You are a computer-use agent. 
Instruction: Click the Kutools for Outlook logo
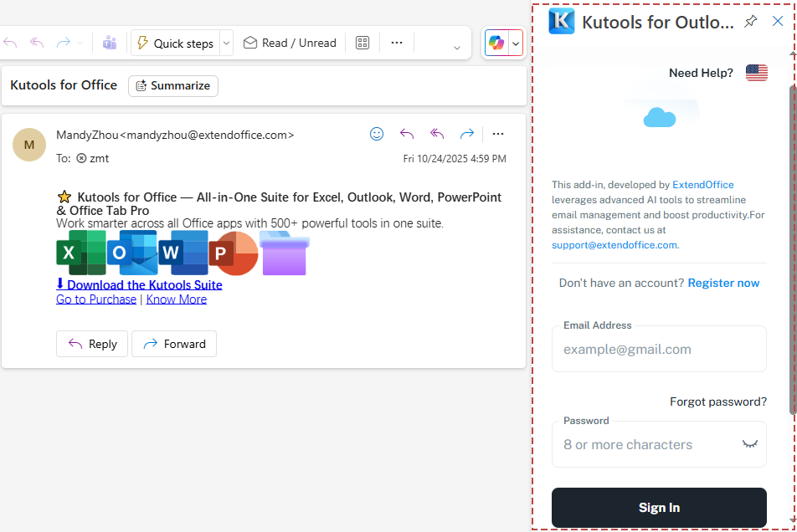coord(561,22)
